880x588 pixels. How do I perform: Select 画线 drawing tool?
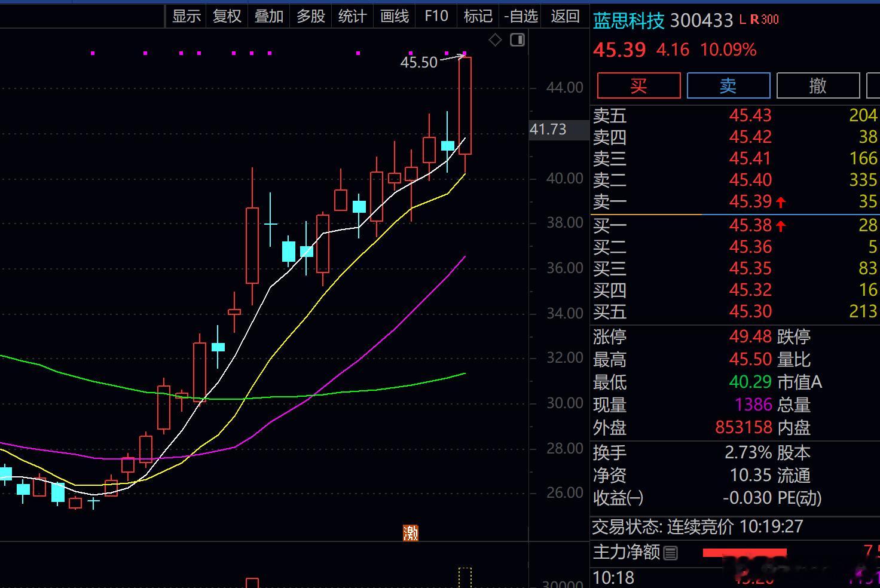(x=395, y=16)
